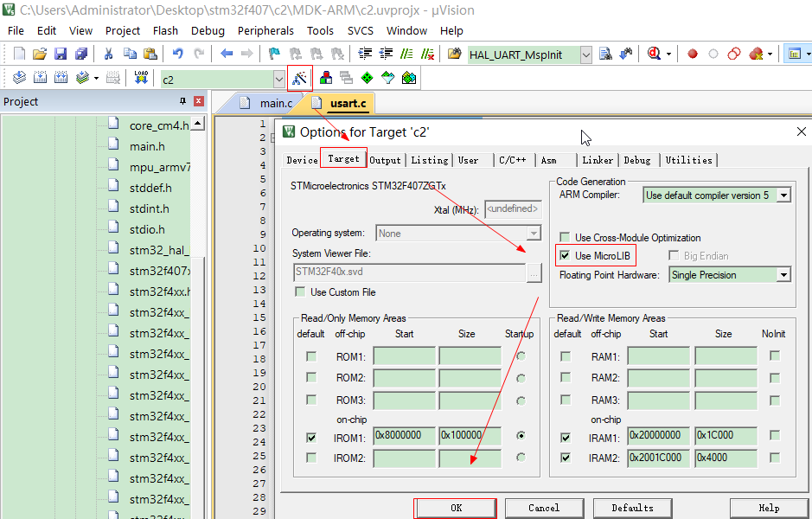Screen dimensions: 812x519
Task: Open the ARM Compiler version dropdown
Action: pos(783,195)
